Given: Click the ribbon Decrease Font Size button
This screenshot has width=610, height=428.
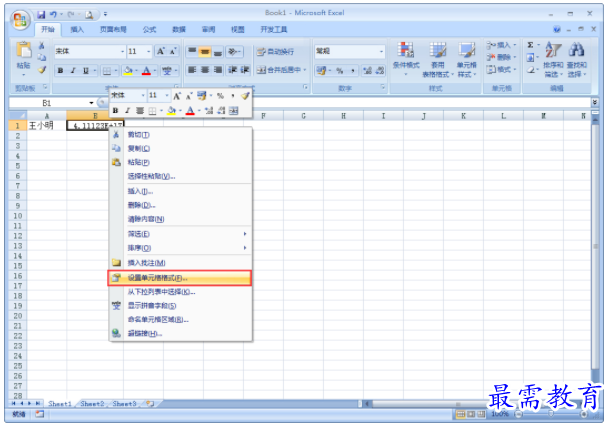Looking at the screenshot, I should pos(173,51).
